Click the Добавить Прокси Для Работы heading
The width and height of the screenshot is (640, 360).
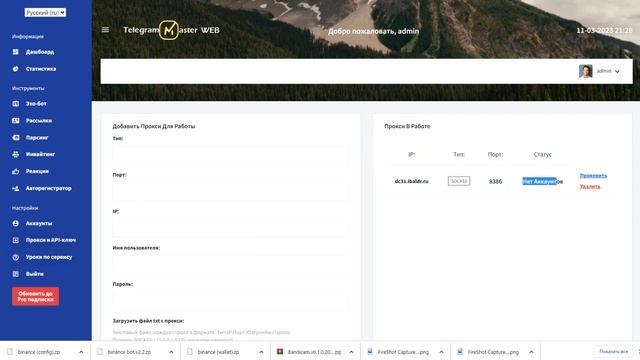click(x=154, y=126)
